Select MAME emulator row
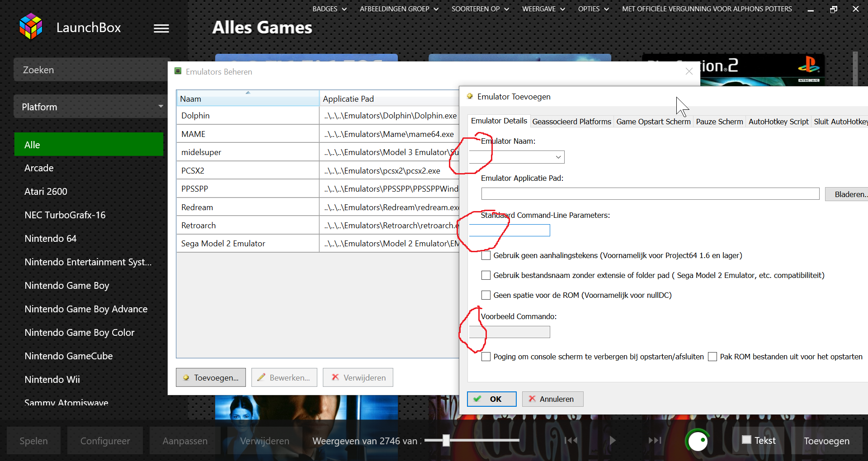 point(318,134)
